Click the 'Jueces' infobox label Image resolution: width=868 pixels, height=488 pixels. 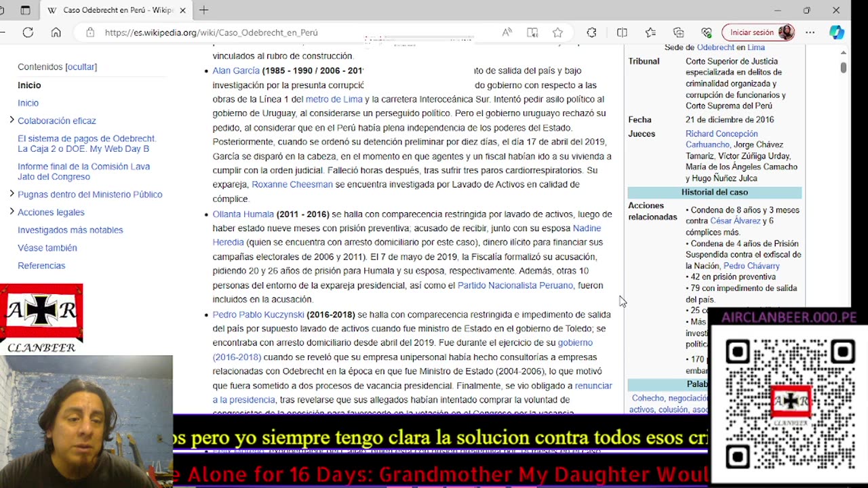642,134
